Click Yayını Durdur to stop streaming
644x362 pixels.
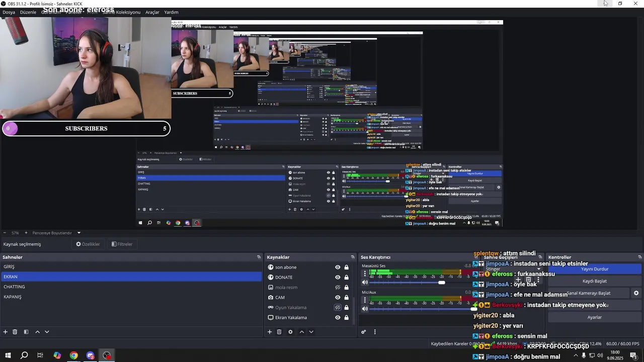[x=595, y=269]
